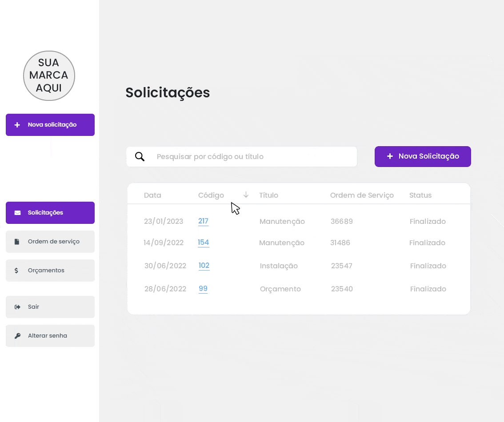Click the logout icon beside Sair
This screenshot has height=422, width=504.
[17, 307]
